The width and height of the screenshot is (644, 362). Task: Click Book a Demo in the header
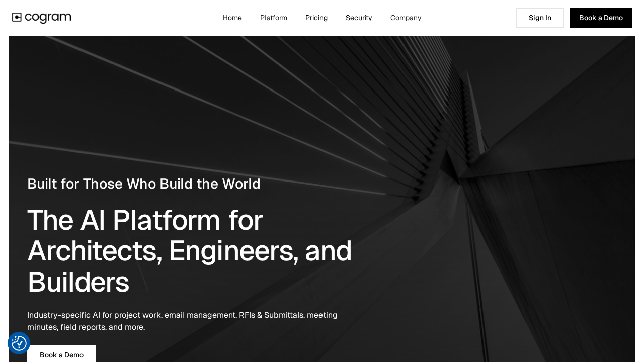(601, 18)
